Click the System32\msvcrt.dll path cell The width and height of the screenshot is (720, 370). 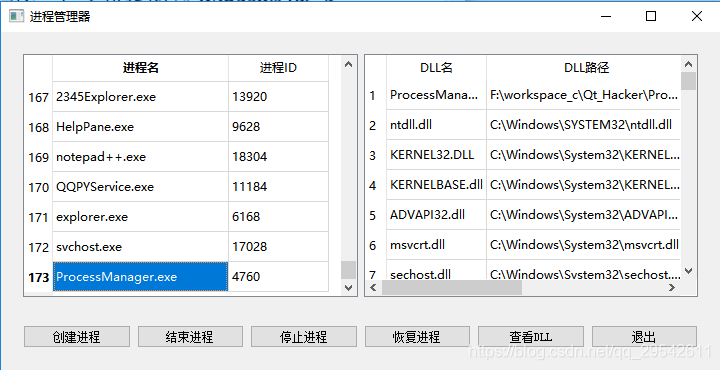click(x=584, y=244)
